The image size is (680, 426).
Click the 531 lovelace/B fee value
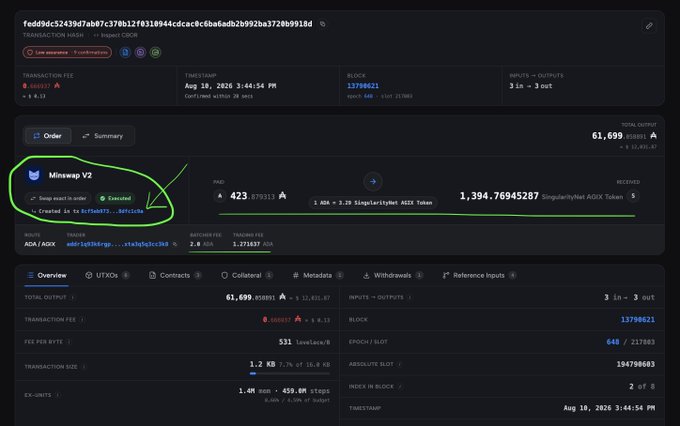tap(304, 342)
